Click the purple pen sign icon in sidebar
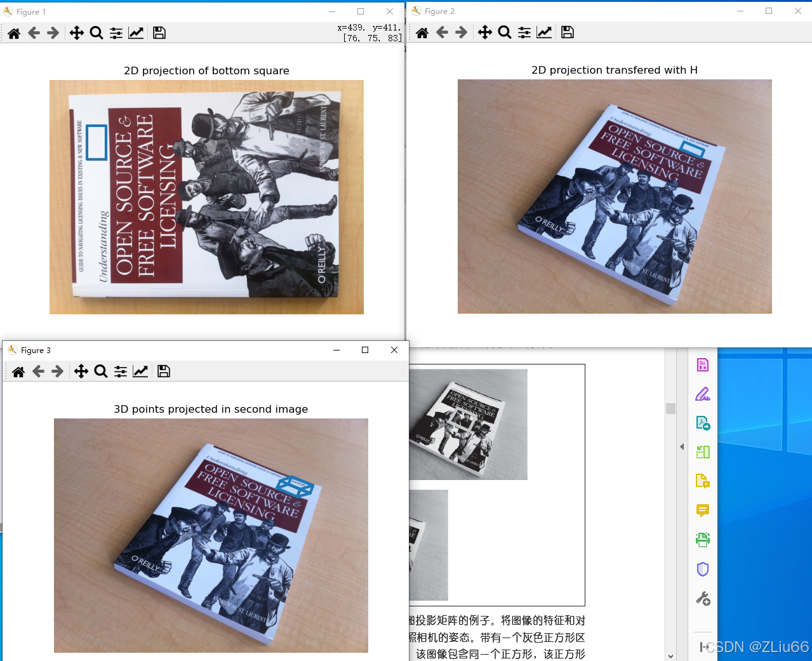 [x=703, y=394]
